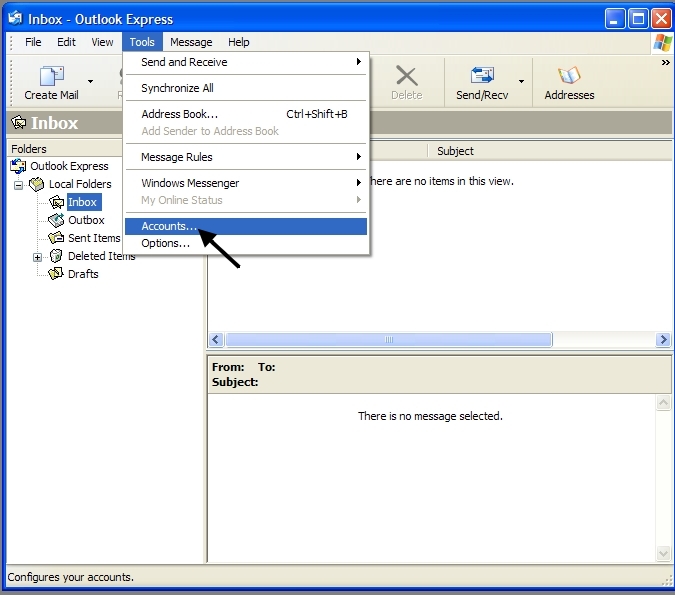Select the Outlook Express root icon
675x595 pixels.
pyautogui.click(x=18, y=166)
